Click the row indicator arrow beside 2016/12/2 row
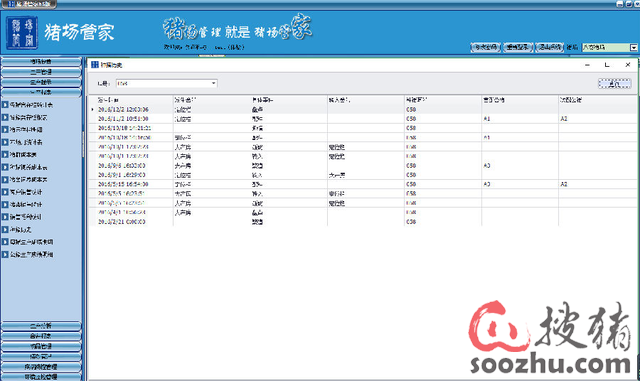The width and height of the screenshot is (640, 381). (x=93, y=109)
